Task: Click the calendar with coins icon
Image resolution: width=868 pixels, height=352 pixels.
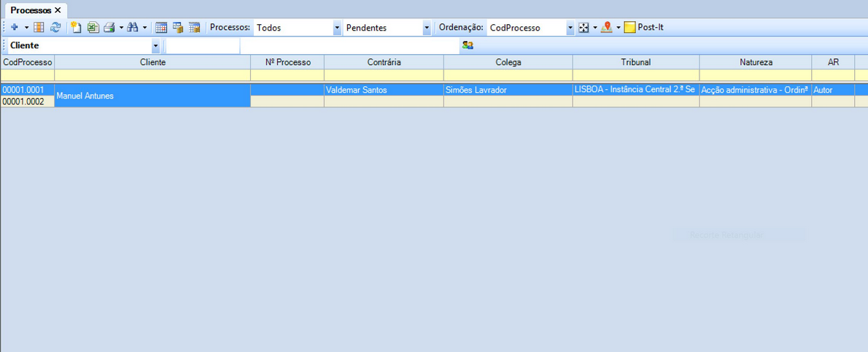Action: pyautogui.click(x=194, y=27)
